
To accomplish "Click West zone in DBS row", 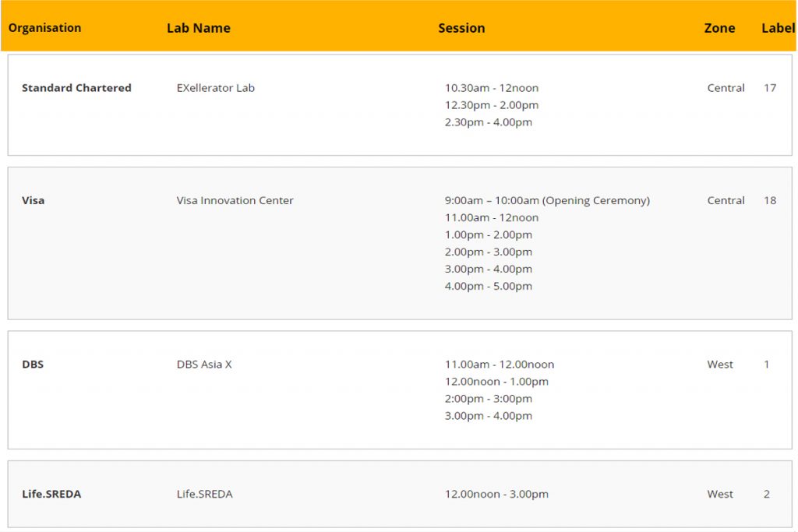I will point(720,365).
